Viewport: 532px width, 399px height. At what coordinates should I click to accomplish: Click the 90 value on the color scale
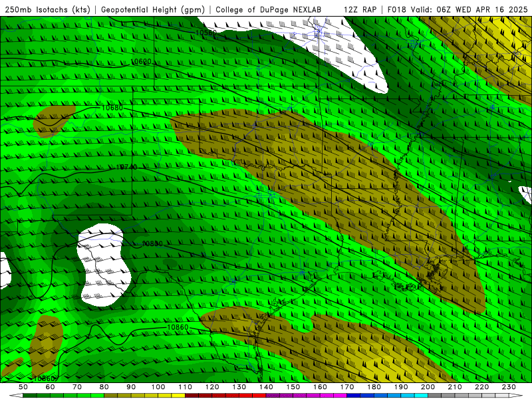(x=131, y=387)
